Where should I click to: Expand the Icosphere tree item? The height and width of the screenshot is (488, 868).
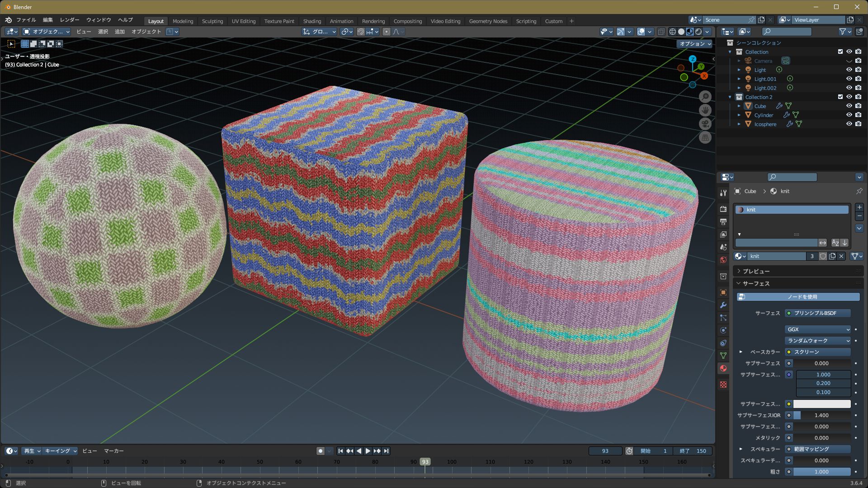click(x=739, y=124)
